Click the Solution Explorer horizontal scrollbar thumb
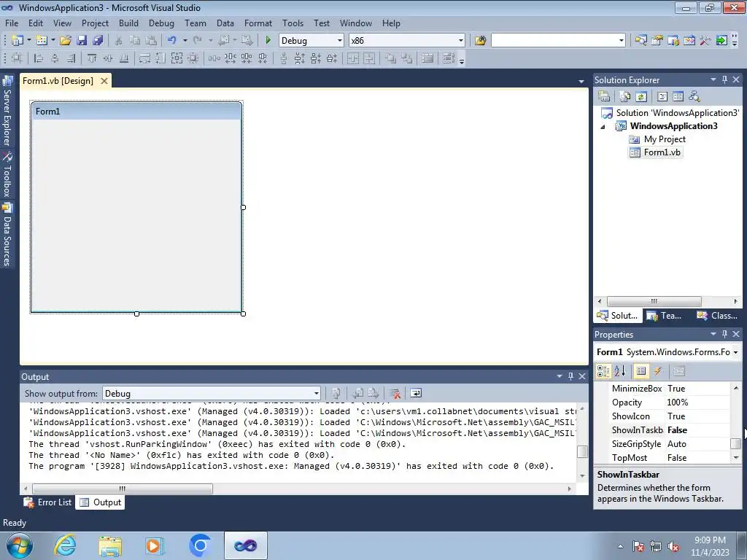The width and height of the screenshot is (747, 560). tap(654, 301)
